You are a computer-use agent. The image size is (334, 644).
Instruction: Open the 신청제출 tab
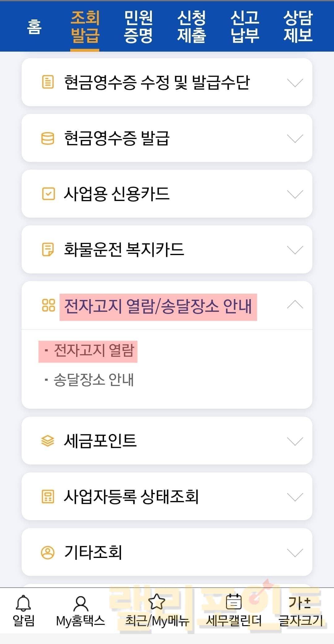click(x=191, y=26)
